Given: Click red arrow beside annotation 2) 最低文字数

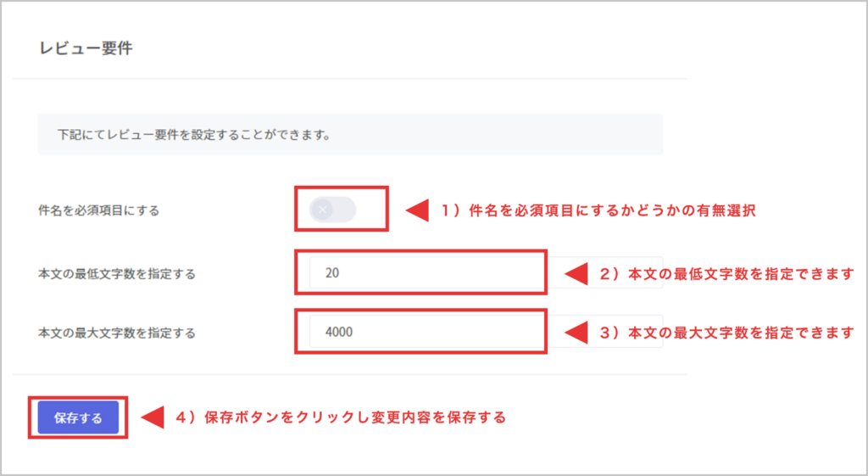Looking at the screenshot, I should click(576, 273).
